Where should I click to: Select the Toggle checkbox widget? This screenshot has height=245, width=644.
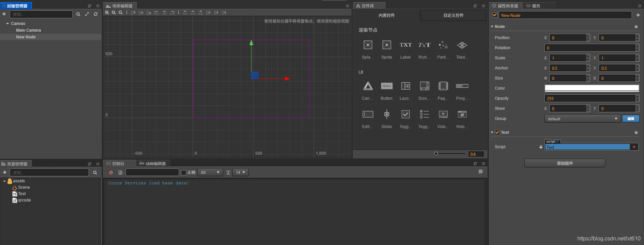tap(406, 114)
